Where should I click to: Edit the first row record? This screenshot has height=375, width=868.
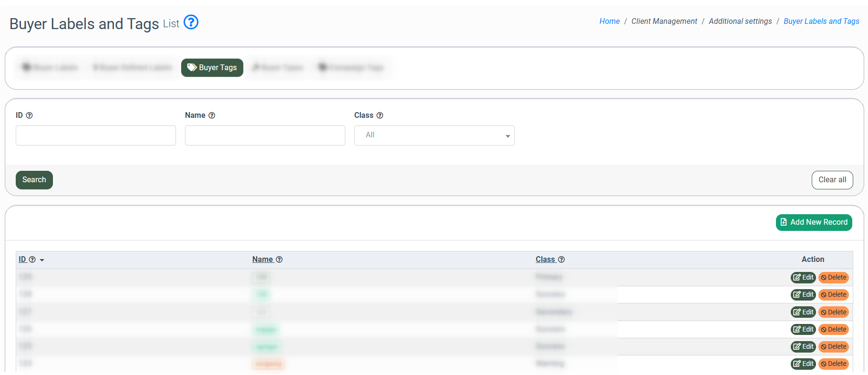(803, 278)
